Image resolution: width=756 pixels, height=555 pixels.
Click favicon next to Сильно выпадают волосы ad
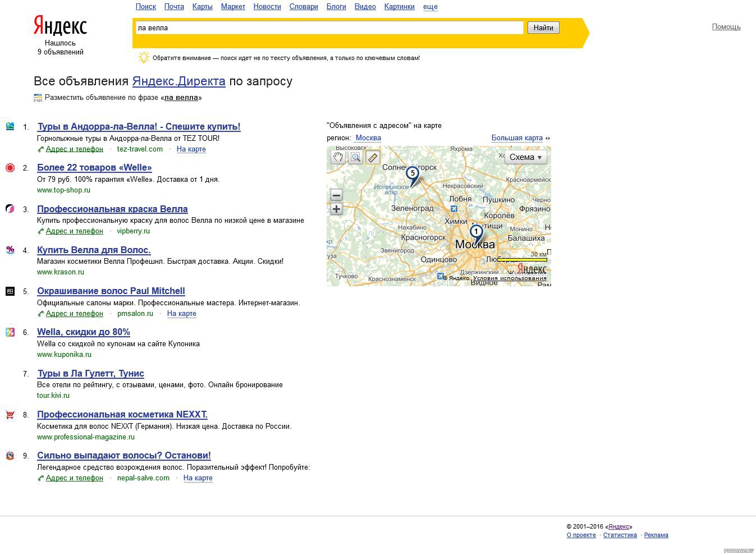coord(10,455)
